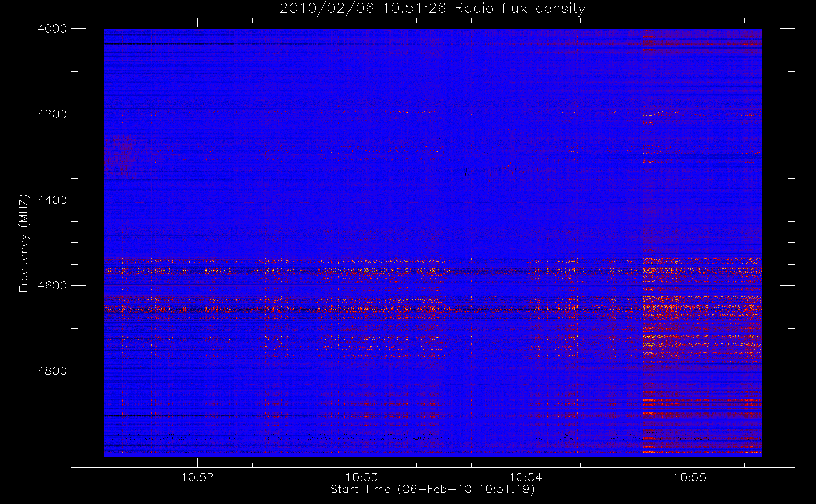Select the 4400 frequency tick label
Image resolution: width=816 pixels, height=504 pixels.
tap(52, 200)
